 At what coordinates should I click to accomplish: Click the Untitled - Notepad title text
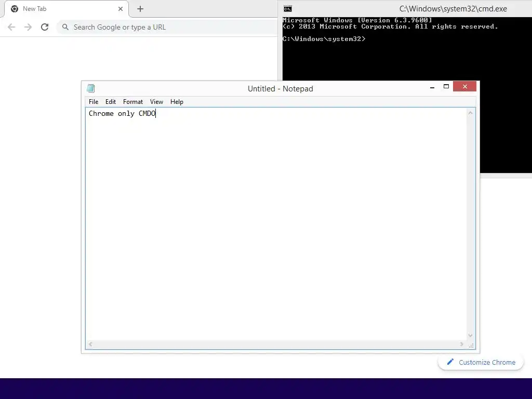pos(280,88)
